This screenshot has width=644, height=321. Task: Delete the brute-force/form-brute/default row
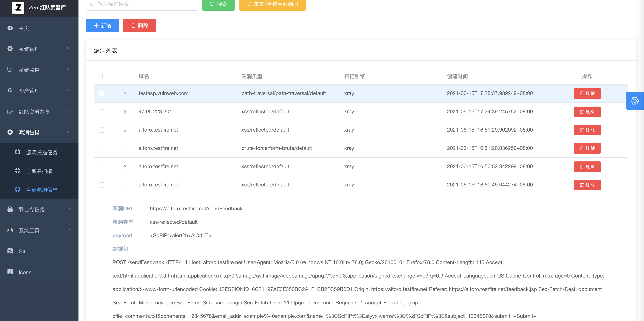587,148
